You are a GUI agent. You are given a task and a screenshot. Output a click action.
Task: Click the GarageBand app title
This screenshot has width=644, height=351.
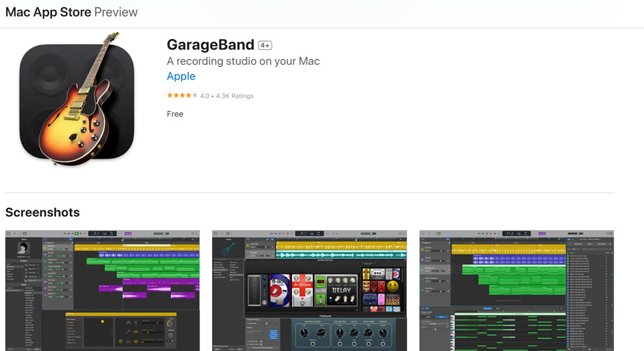210,45
